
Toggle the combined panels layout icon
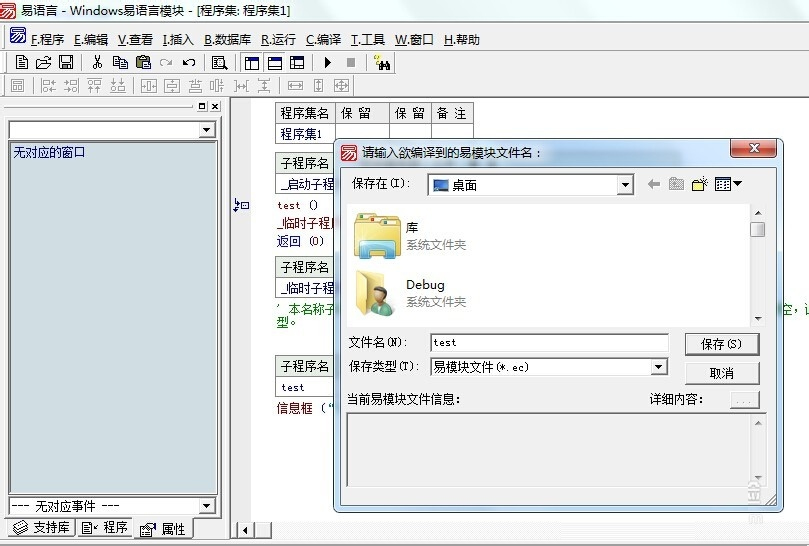tap(297, 63)
